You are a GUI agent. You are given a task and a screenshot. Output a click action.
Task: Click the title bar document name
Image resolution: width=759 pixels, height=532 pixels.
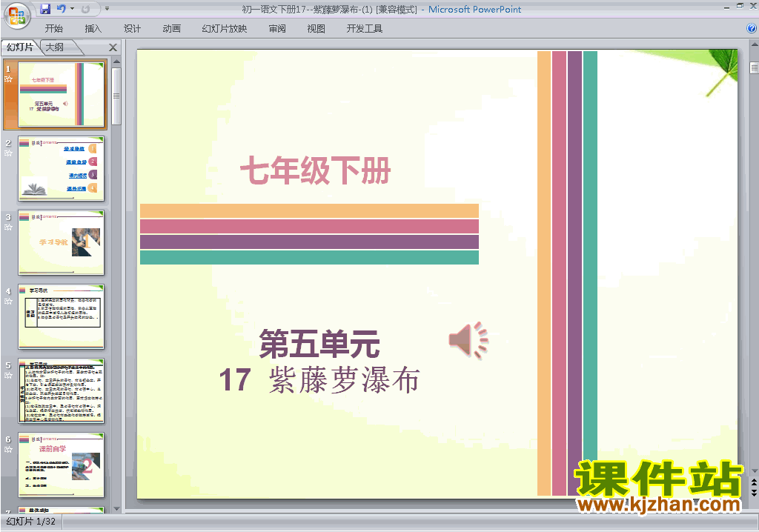329,9
